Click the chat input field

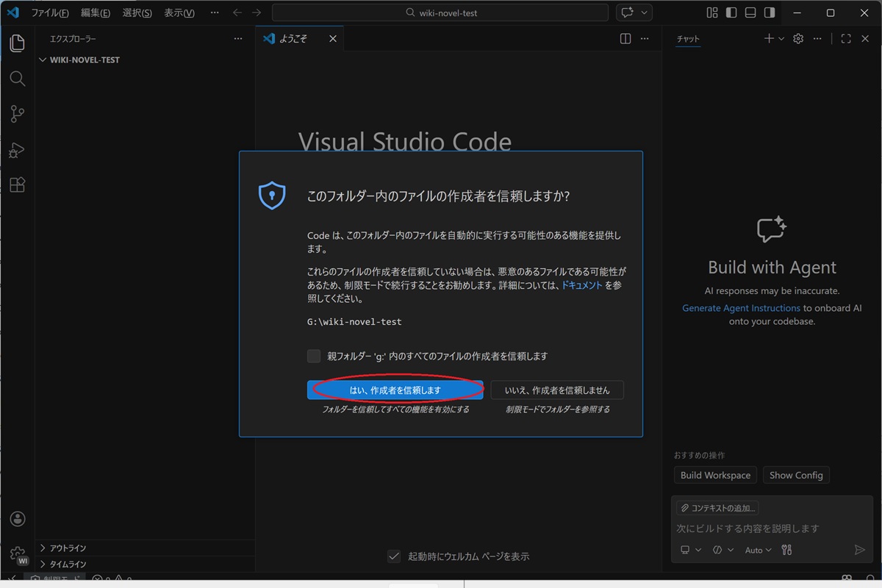click(x=764, y=528)
